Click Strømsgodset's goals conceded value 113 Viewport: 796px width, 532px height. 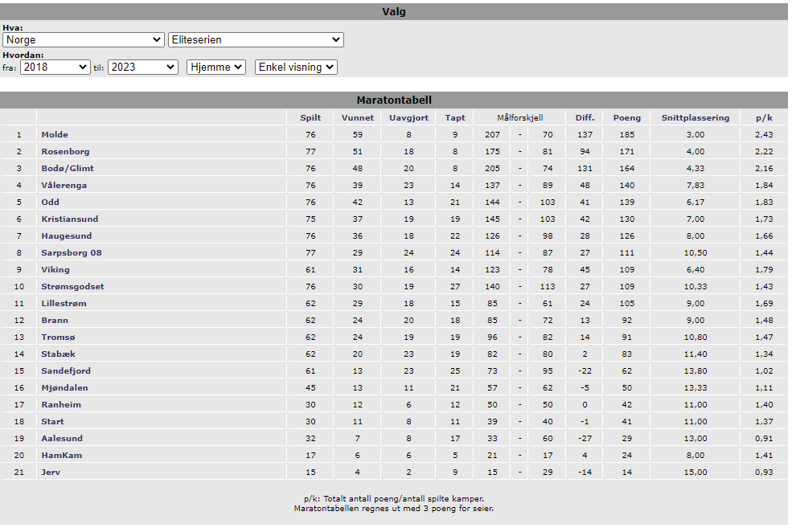[x=548, y=286]
